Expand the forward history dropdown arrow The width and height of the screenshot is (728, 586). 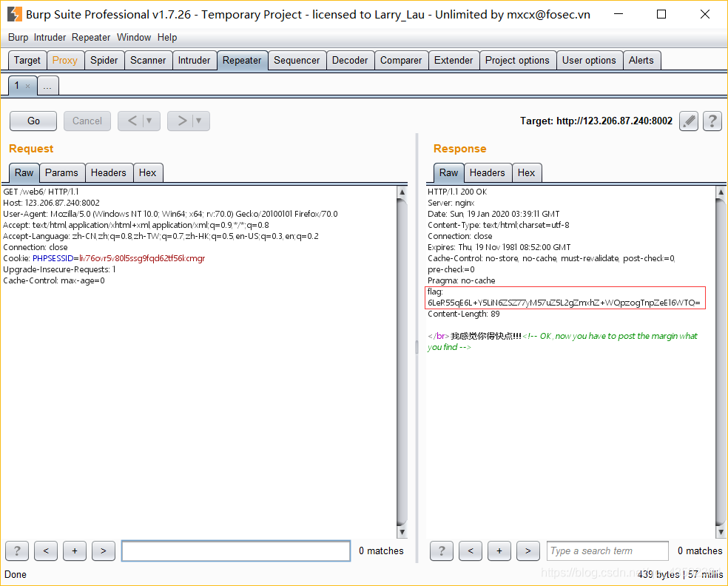pyautogui.click(x=199, y=121)
